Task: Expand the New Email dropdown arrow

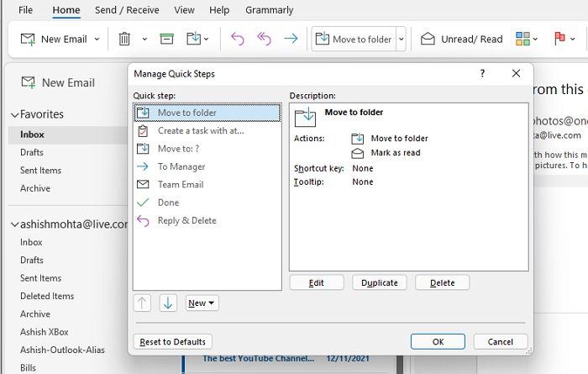Action: 97,39
